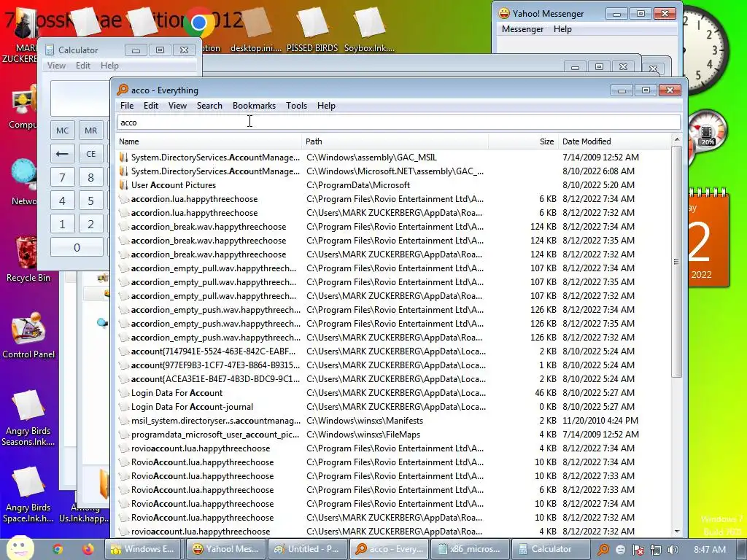This screenshot has height=560, width=747.
Task: Open Help menu in Yahoo Messenger
Action: (x=562, y=29)
